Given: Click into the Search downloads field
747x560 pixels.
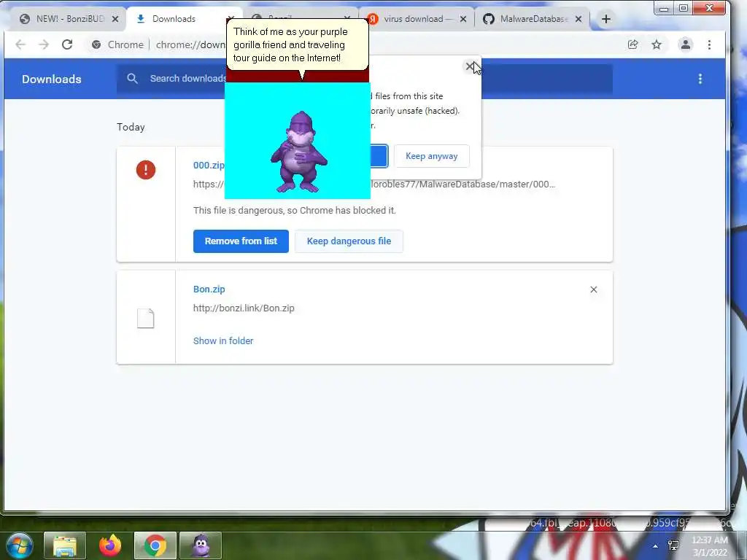Looking at the screenshot, I should point(365,79).
